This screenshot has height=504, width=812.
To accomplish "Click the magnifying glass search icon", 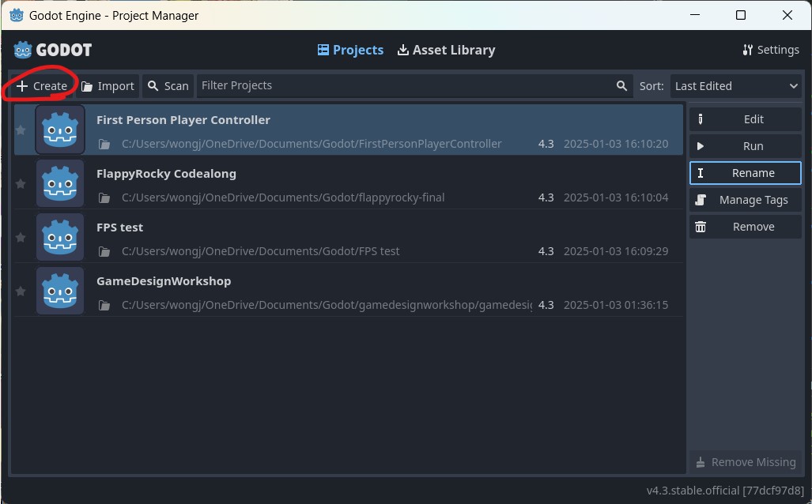I will click(621, 85).
